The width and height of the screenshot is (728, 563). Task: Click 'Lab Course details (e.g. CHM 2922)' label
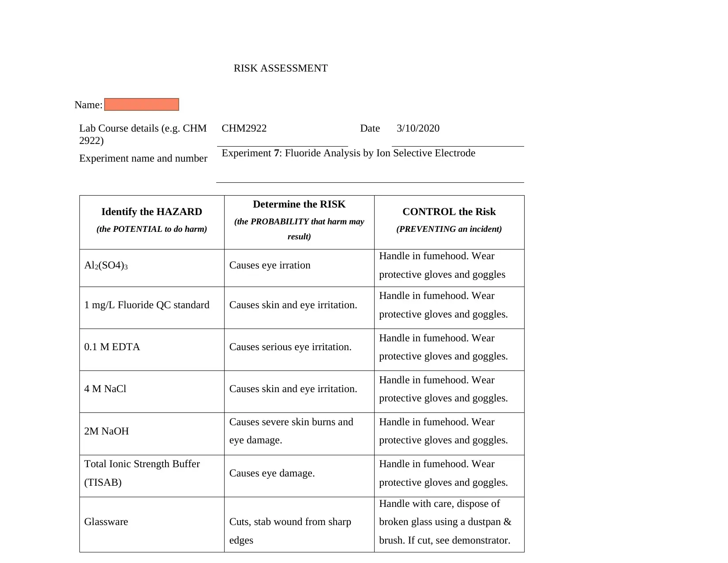(143, 134)
